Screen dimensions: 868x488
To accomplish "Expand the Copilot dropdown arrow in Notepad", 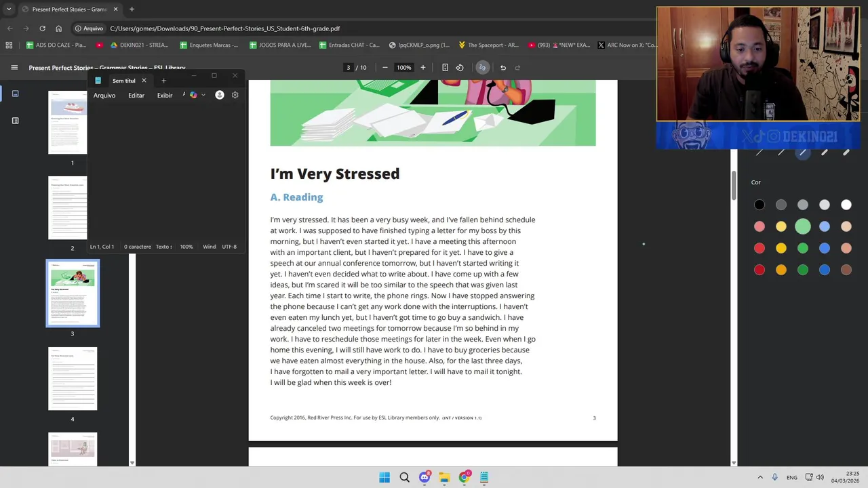I will click(x=203, y=95).
